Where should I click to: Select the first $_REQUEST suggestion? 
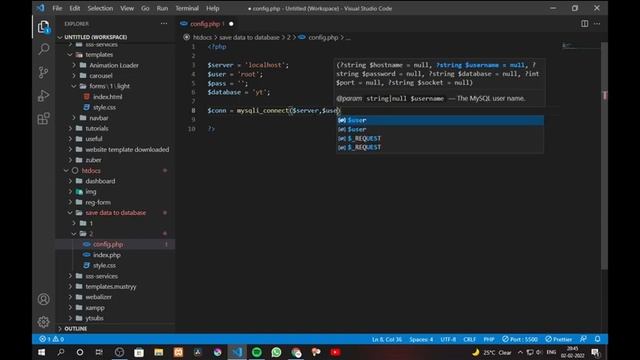440,138
